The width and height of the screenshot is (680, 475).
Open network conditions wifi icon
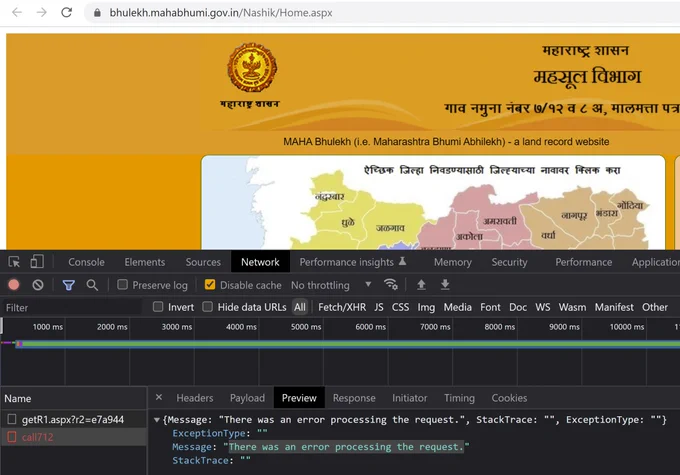pos(391,284)
